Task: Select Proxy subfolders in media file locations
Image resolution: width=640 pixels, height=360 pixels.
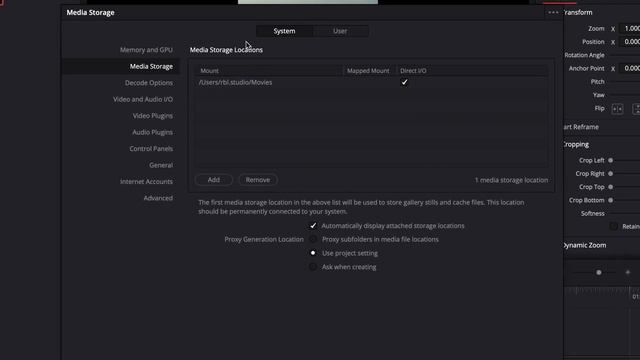Action: click(313, 239)
